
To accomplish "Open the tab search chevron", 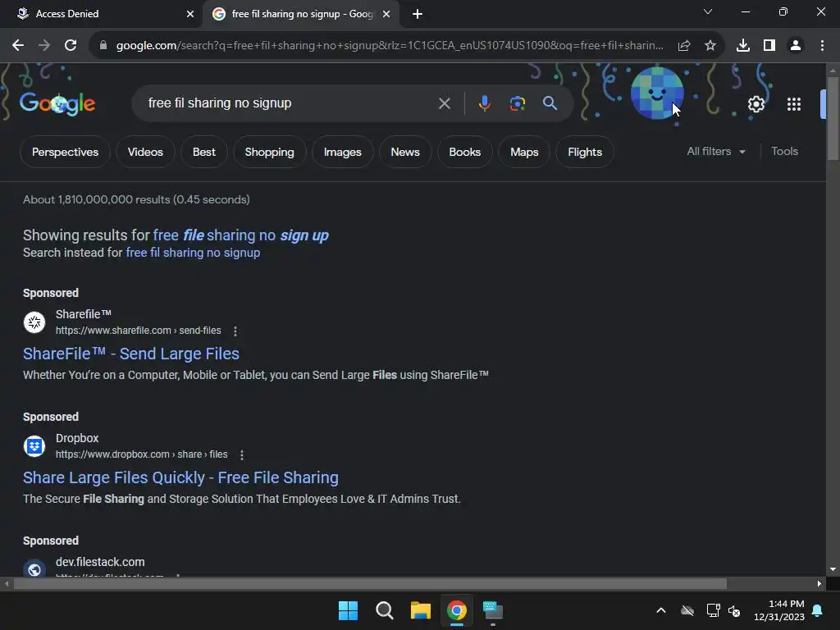I will point(708,11).
